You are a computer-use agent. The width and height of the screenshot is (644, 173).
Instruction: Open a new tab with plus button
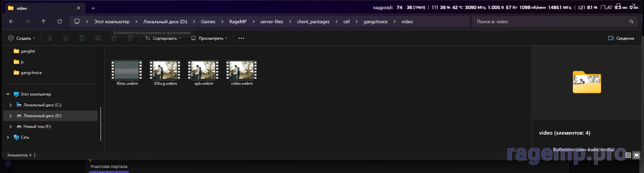click(x=93, y=8)
